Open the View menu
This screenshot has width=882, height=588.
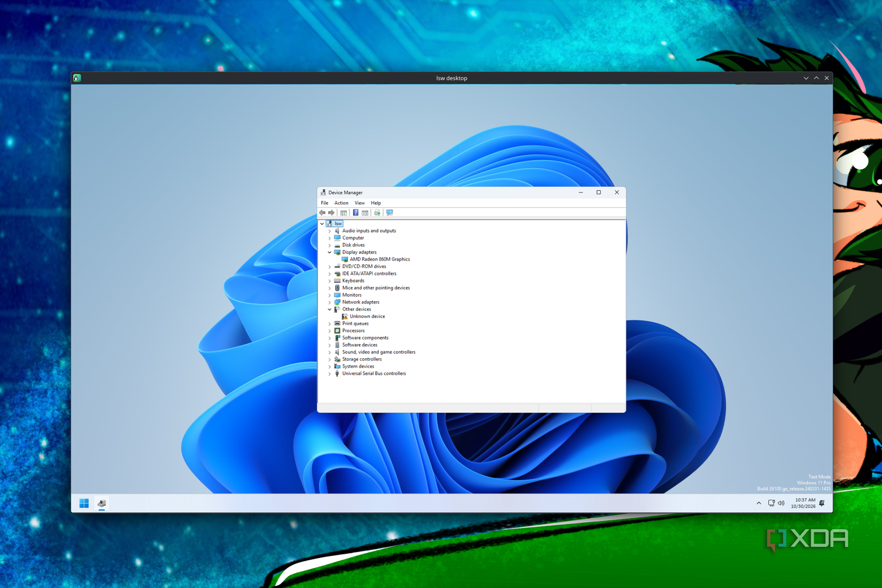tap(359, 203)
